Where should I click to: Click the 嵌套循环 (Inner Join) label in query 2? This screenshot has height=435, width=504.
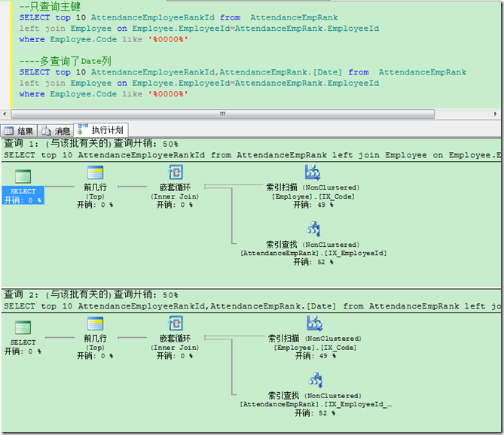[x=176, y=342]
